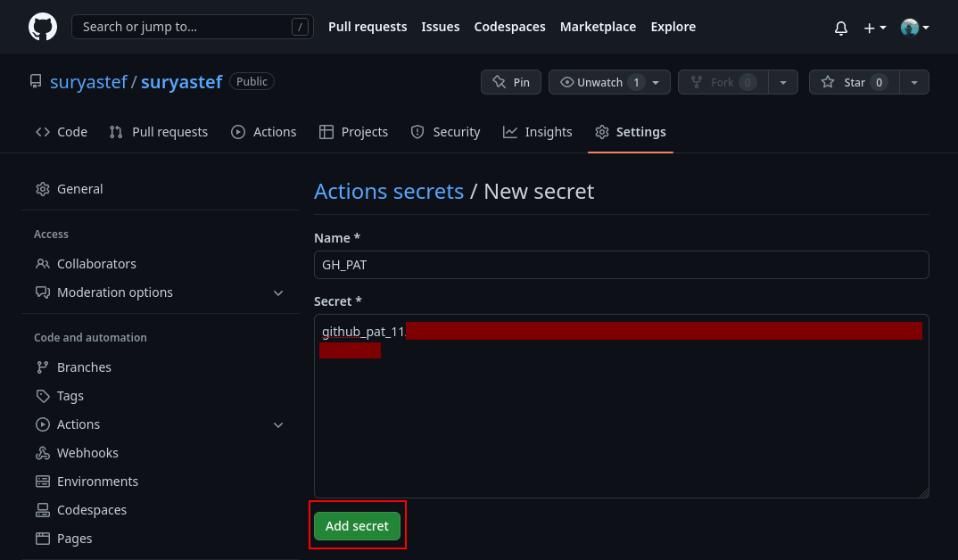Open Marketplace link
Viewport: 958px width, 560px height.
tap(598, 27)
